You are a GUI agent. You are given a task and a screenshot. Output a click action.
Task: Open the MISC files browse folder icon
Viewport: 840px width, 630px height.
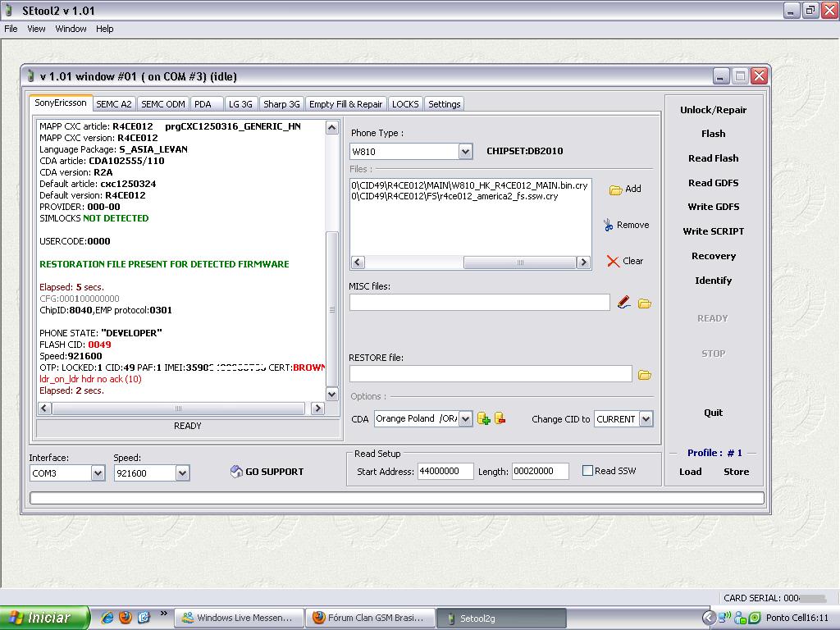pyautogui.click(x=645, y=304)
